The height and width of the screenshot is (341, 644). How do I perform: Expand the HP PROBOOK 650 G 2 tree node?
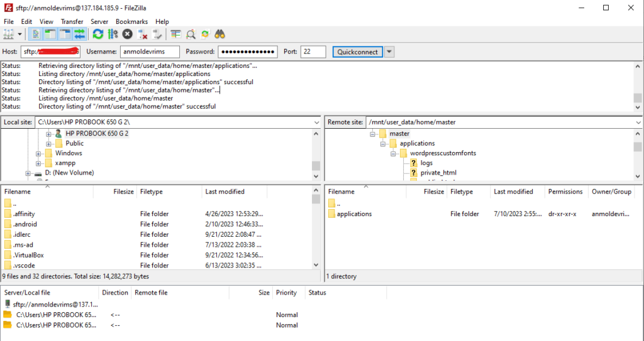[x=48, y=134]
